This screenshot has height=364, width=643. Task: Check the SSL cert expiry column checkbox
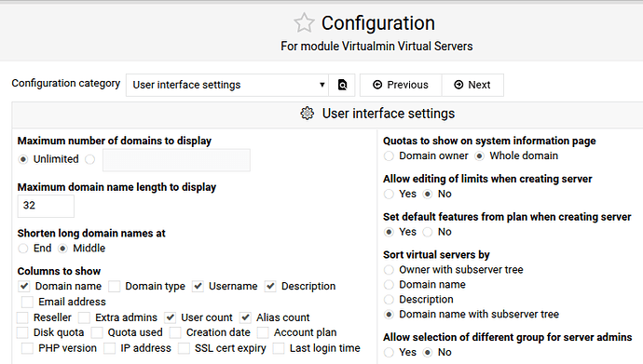point(184,348)
